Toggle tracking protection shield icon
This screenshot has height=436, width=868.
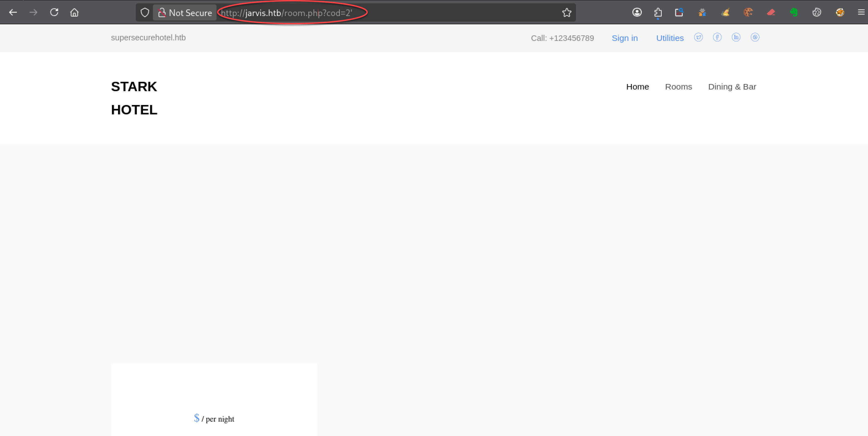(145, 12)
